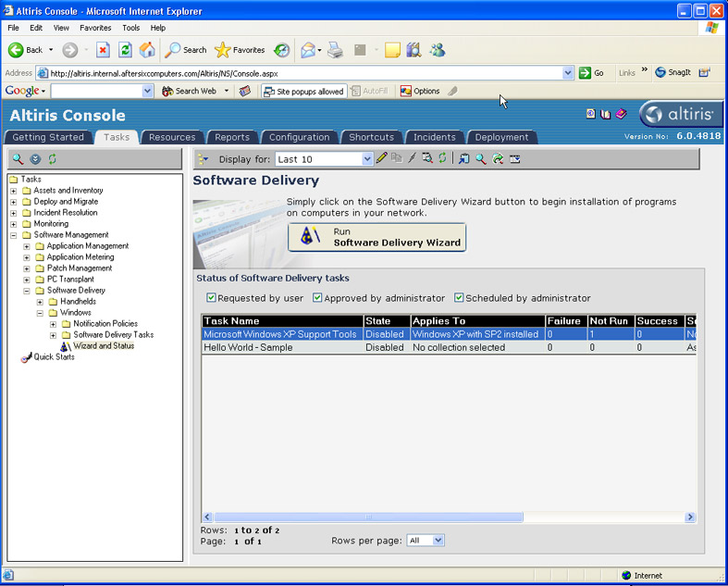This screenshot has height=586, width=728.
Task: Open the Tools menu
Action: tap(131, 28)
